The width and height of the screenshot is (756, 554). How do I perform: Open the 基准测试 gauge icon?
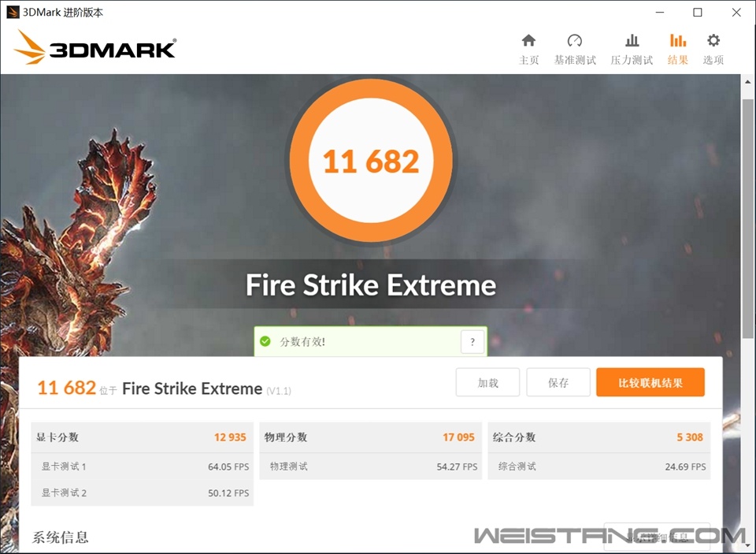574,40
